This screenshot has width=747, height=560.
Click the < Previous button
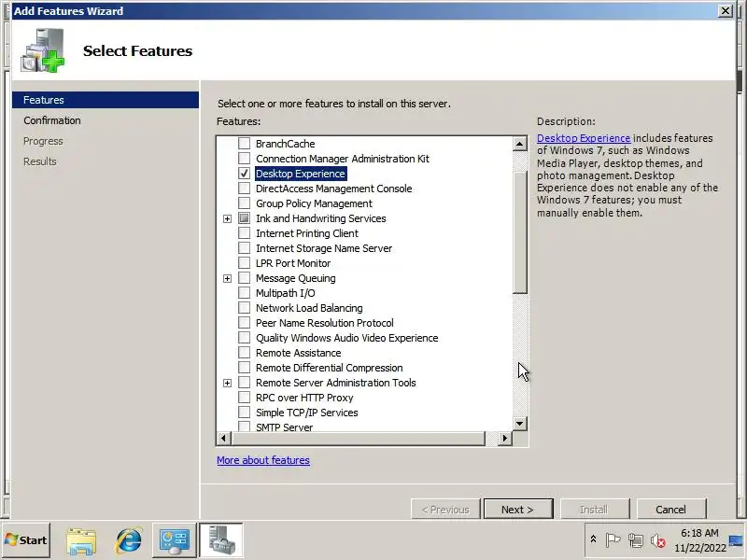pos(445,509)
